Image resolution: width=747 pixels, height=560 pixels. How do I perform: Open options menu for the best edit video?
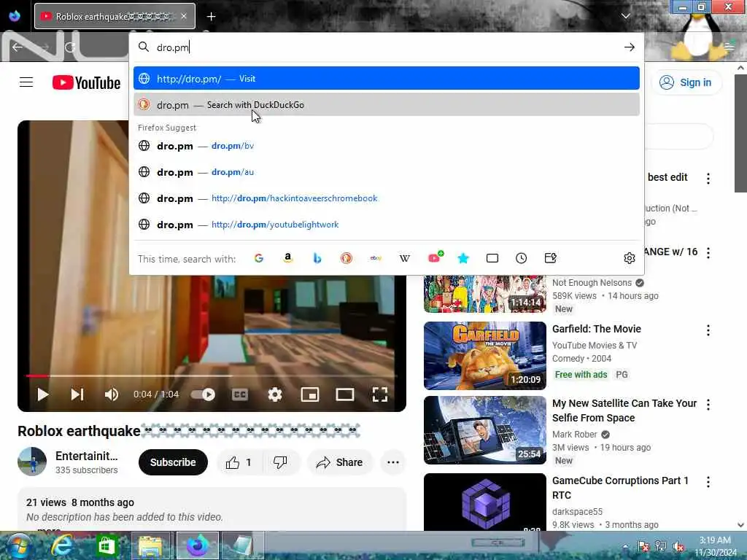coord(708,179)
